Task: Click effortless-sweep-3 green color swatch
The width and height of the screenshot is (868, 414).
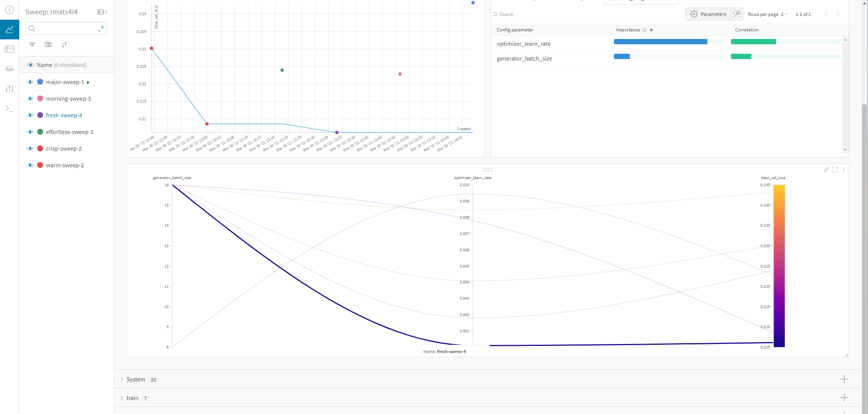Action: (x=40, y=132)
